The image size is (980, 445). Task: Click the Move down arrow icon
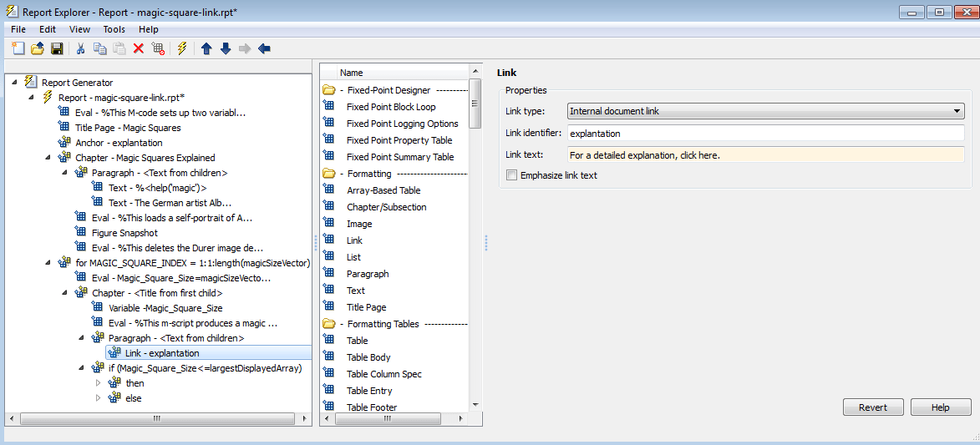click(226, 48)
